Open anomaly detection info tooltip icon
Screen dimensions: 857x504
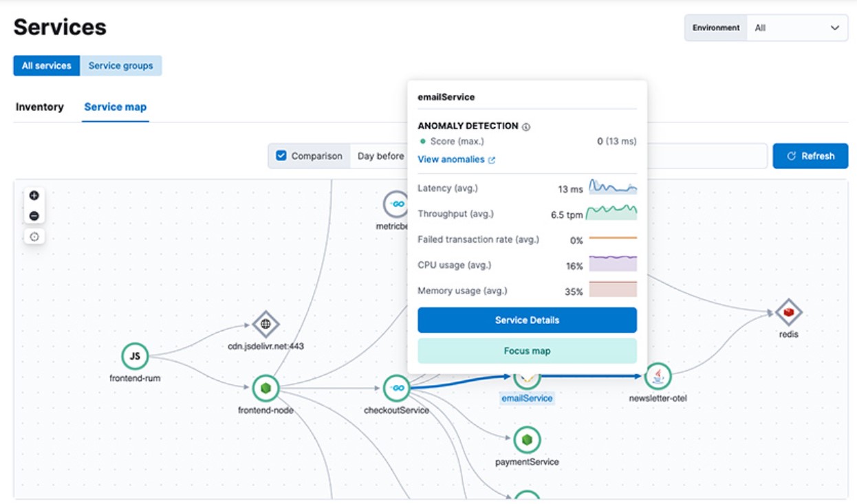pos(526,127)
